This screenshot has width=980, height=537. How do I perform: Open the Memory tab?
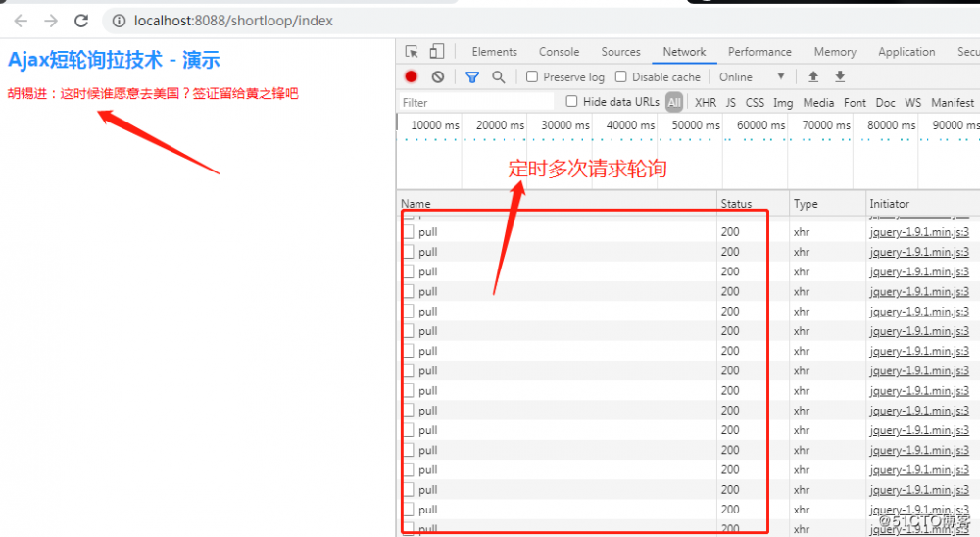835,52
